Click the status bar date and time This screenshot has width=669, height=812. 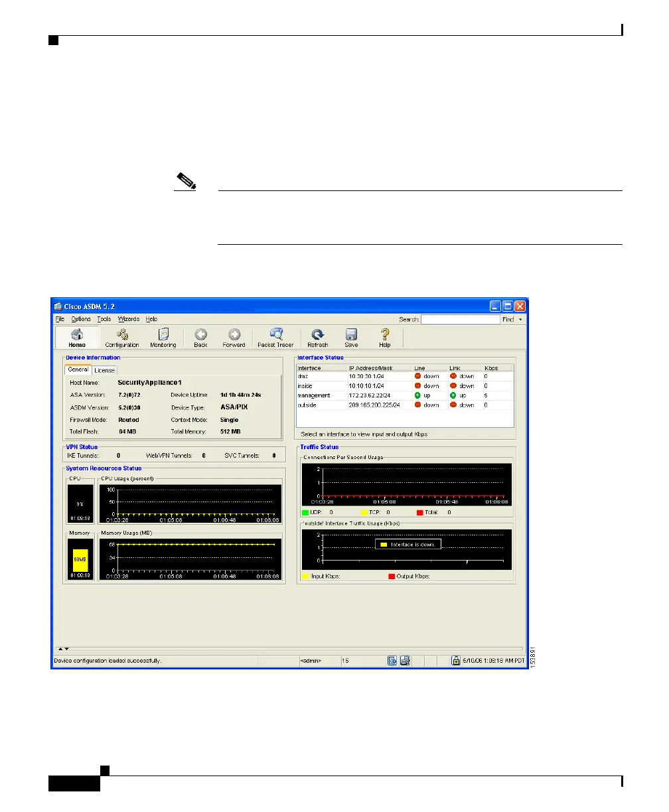(x=493, y=661)
